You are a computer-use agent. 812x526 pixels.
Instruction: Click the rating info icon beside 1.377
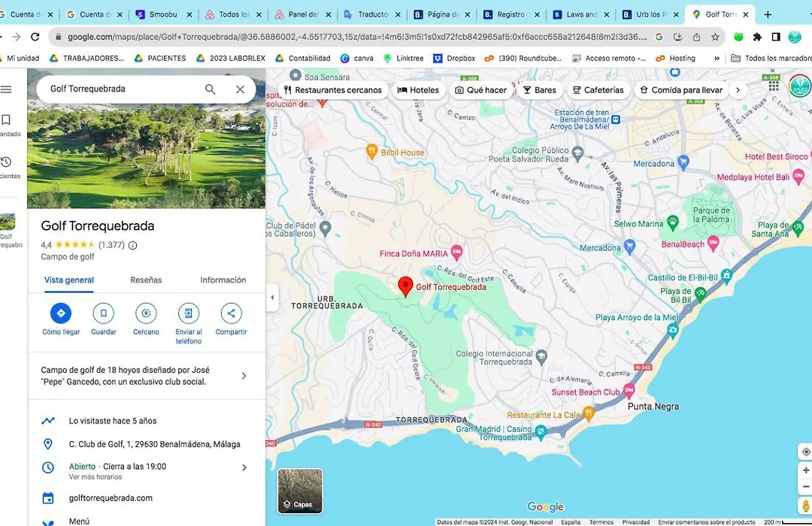point(132,246)
